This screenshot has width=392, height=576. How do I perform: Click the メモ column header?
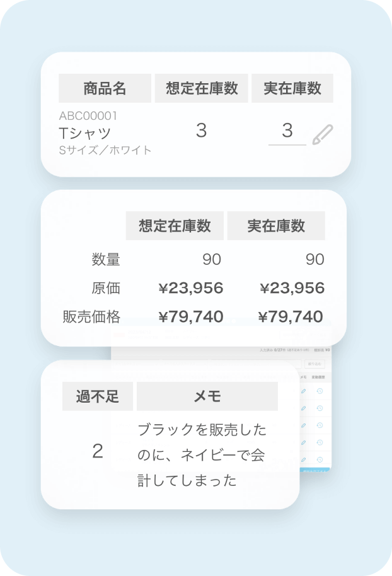click(x=303, y=376)
